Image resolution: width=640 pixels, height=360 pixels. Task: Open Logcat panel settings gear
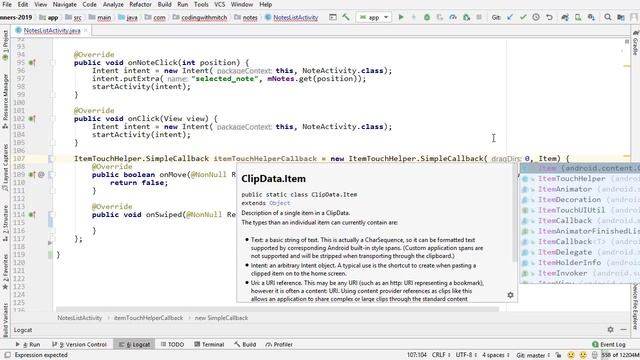610,329
